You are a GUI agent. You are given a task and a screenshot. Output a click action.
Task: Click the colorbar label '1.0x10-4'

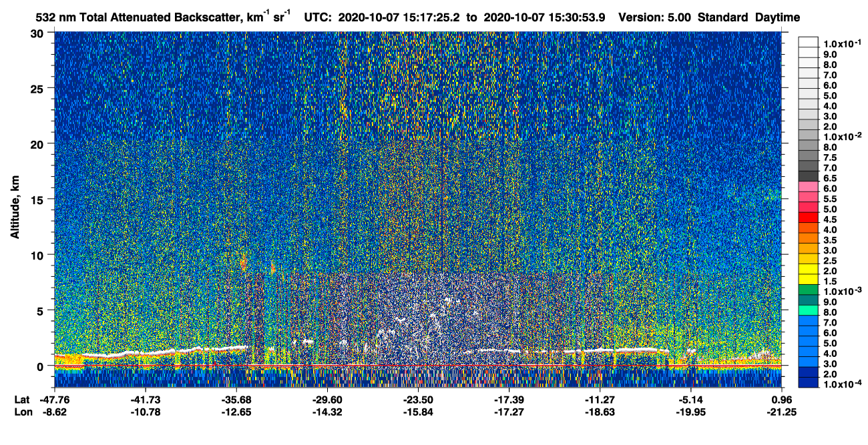pos(842,384)
